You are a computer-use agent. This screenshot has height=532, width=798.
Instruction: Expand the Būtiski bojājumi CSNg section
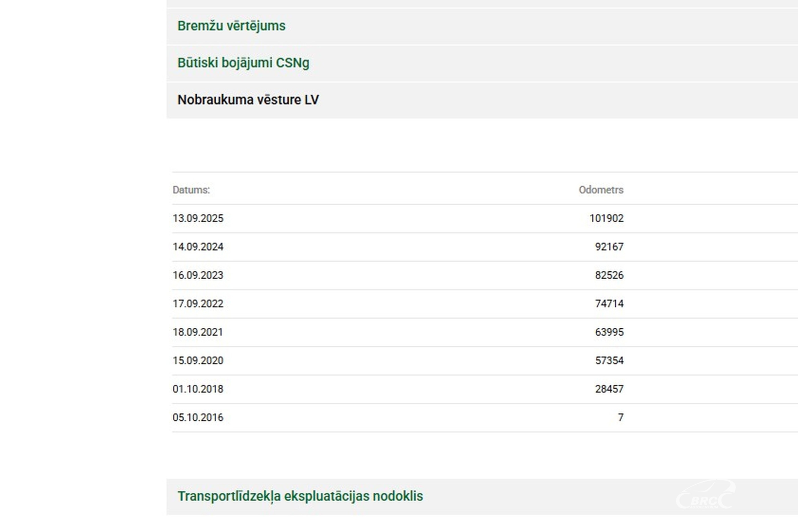(x=243, y=63)
